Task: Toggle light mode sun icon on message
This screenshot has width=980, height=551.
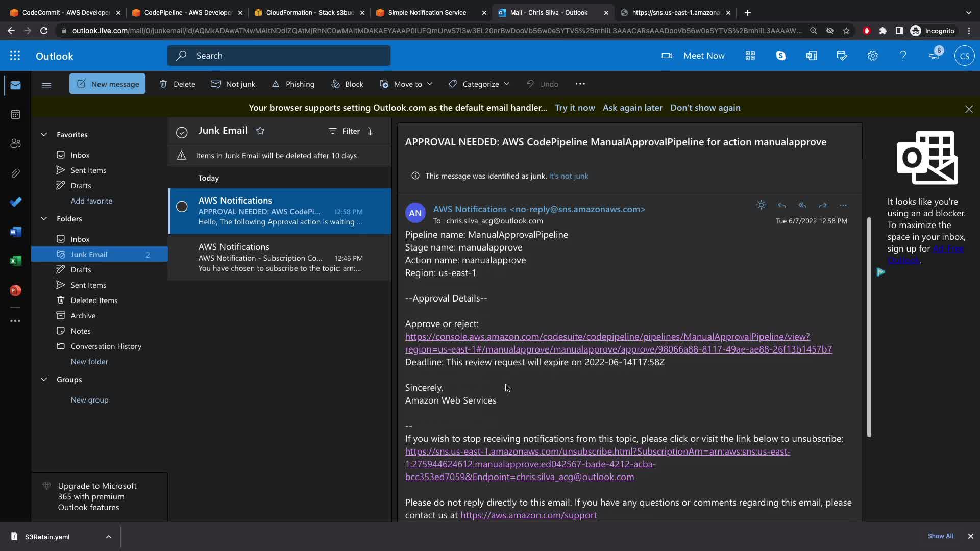Action: coord(761,205)
